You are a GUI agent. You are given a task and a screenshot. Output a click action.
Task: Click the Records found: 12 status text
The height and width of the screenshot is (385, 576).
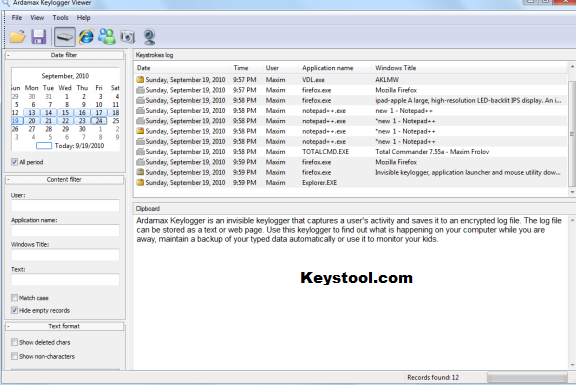[433, 378]
